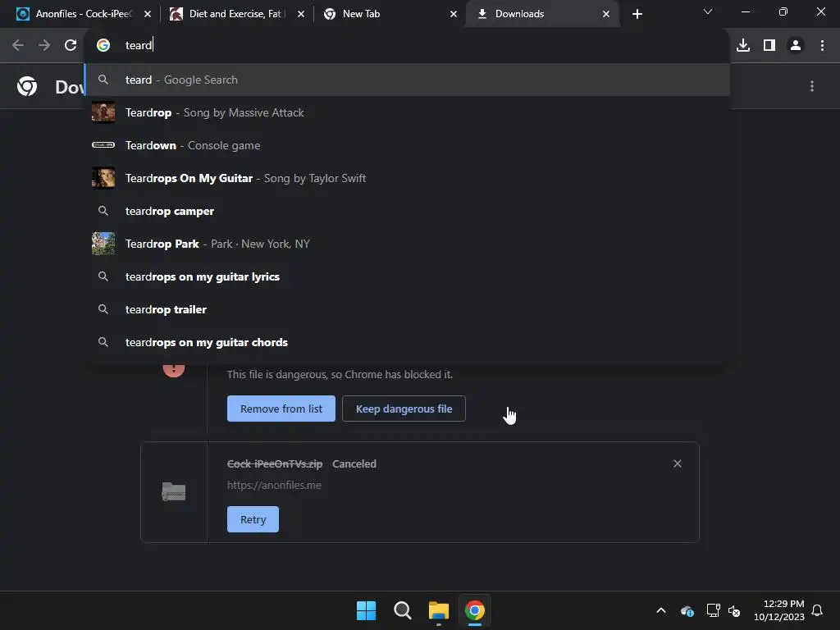Select the Downloads tab
This screenshot has width=840, height=630.
tap(541, 14)
